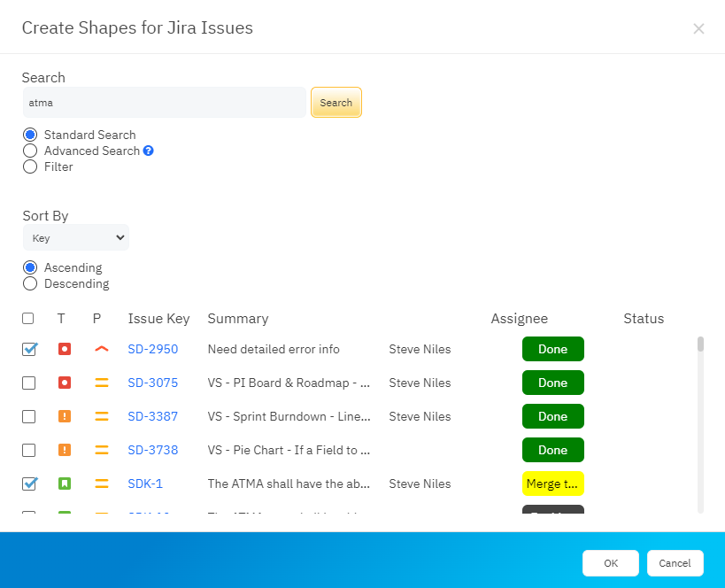
Task: Click the yellow Merge status badge on SDK-1
Action: click(552, 484)
